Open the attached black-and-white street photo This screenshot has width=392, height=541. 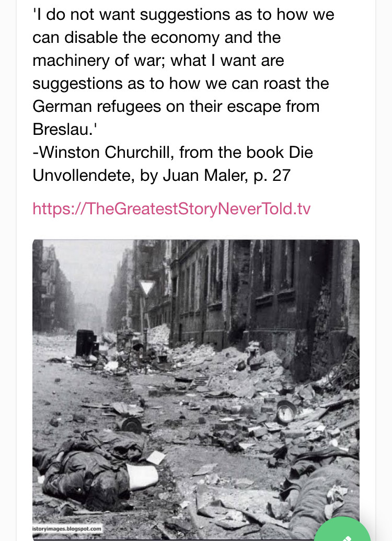pyautogui.click(x=196, y=390)
